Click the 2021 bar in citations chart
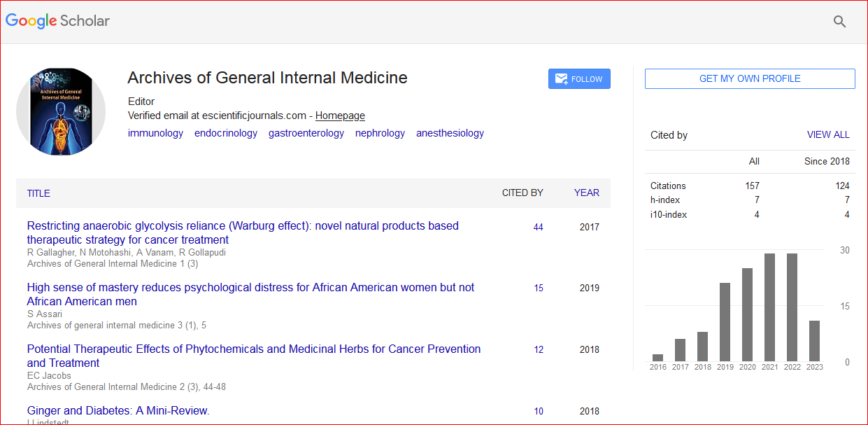Image resolution: width=868 pixels, height=425 pixels. click(769, 307)
